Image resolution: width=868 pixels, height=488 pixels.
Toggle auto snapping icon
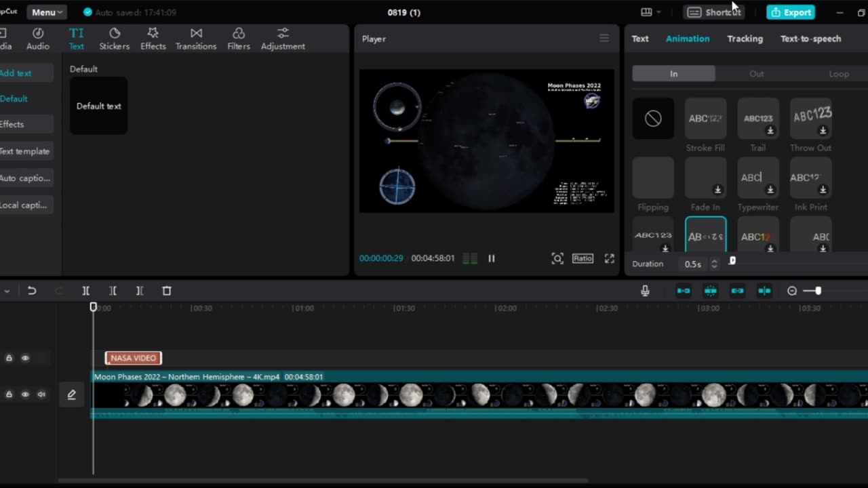(711, 291)
